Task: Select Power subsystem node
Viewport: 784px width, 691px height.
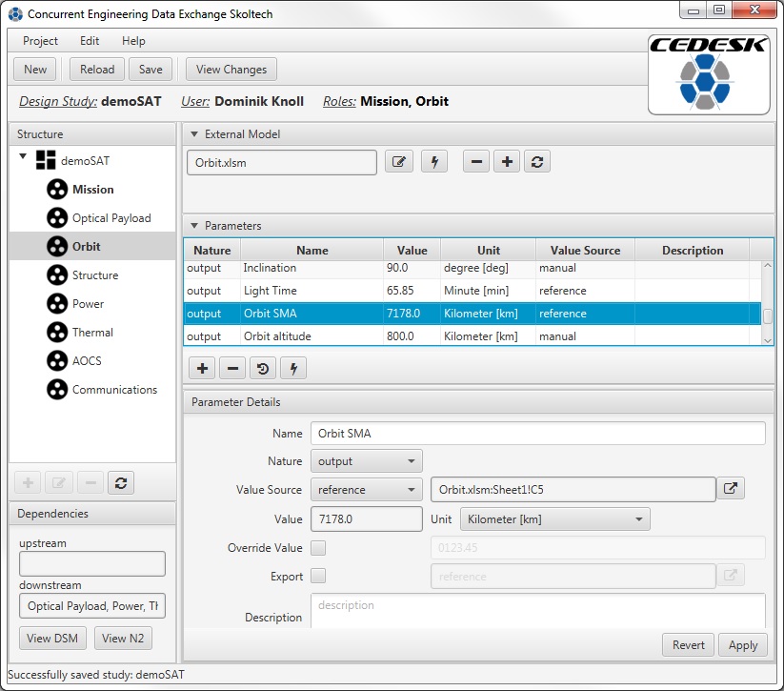Action: pos(92,304)
